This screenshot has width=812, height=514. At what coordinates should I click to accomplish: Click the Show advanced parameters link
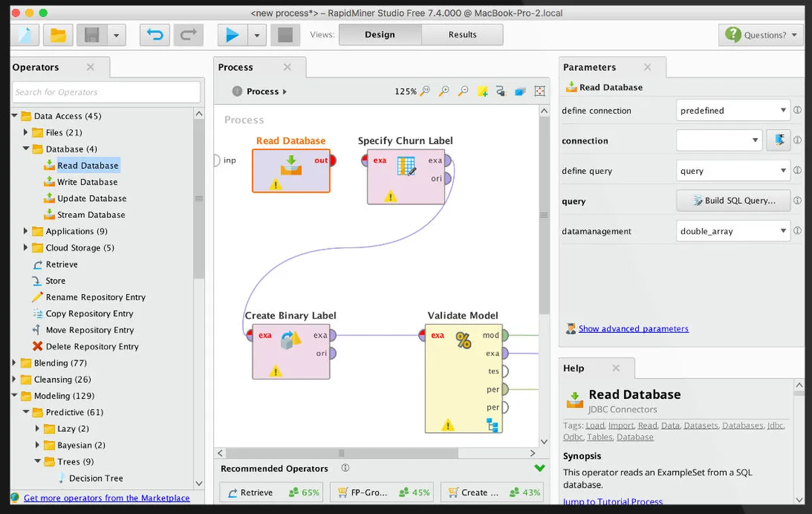coord(633,329)
